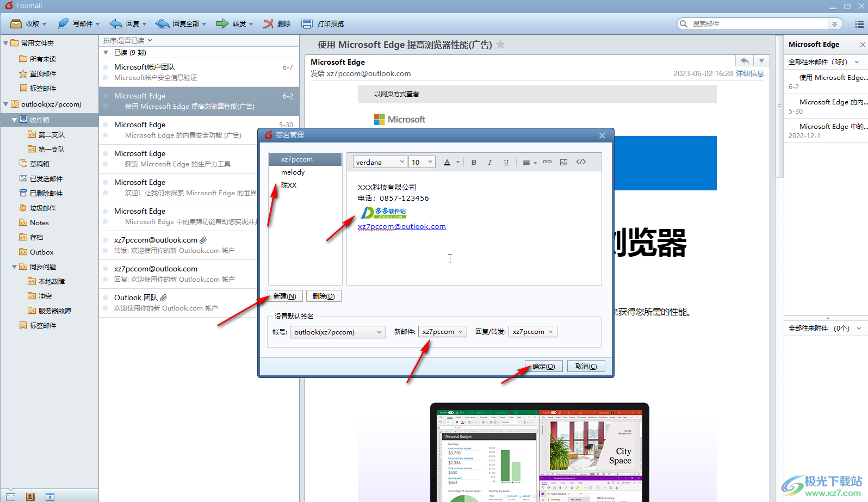Close the Microsoft Edge contact panel
The width and height of the screenshot is (868, 502).
click(862, 45)
